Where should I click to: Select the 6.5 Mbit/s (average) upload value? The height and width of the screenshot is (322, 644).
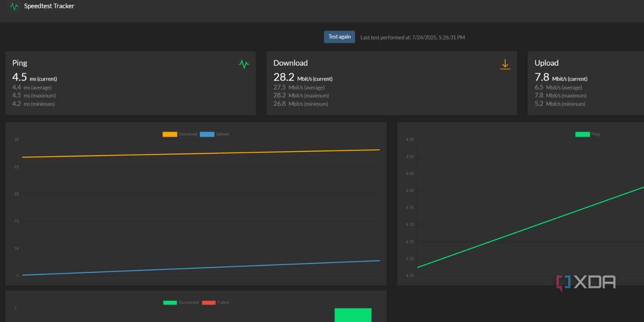[558, 87]
